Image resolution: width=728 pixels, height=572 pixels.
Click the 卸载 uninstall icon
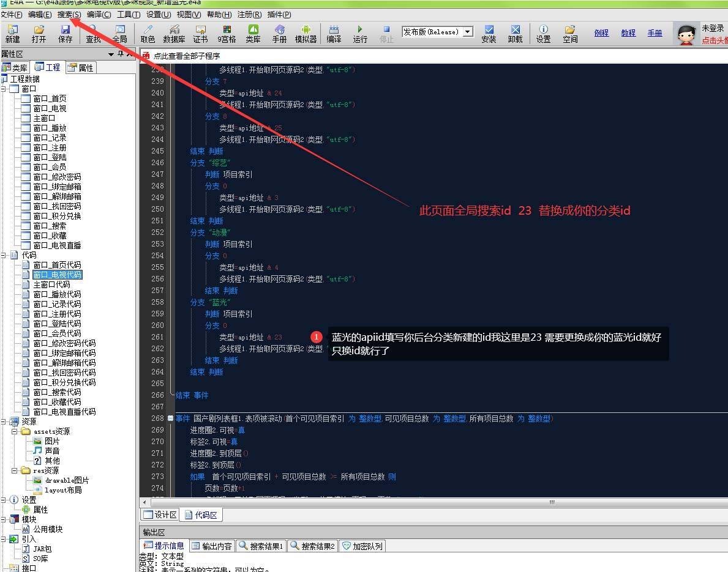[x=515, y=32]
